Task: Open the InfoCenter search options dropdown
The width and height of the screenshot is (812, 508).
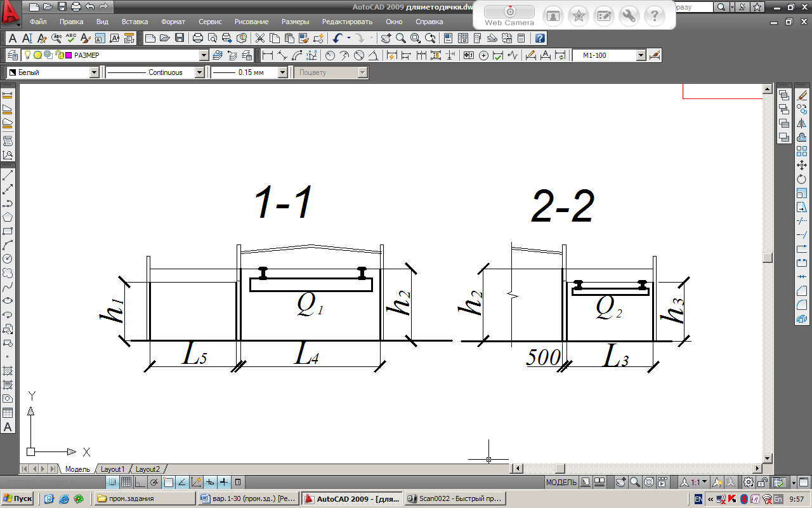Action: 732,7
